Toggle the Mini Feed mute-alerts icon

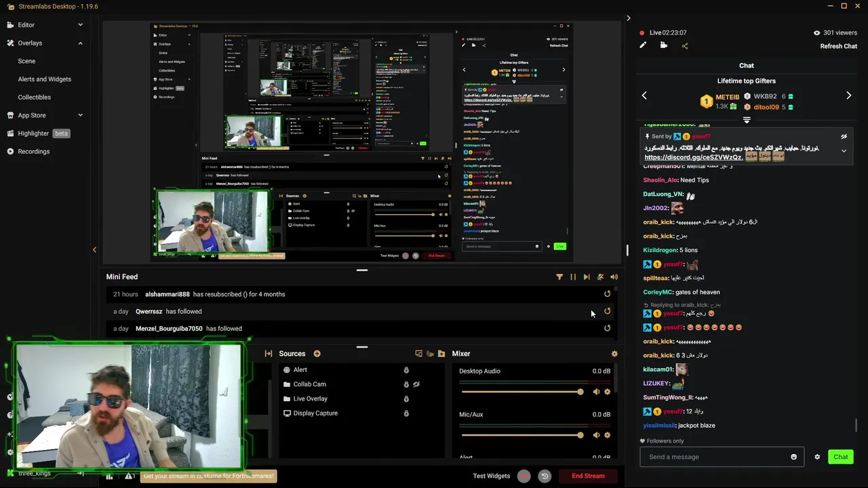(x=600, y=277)
